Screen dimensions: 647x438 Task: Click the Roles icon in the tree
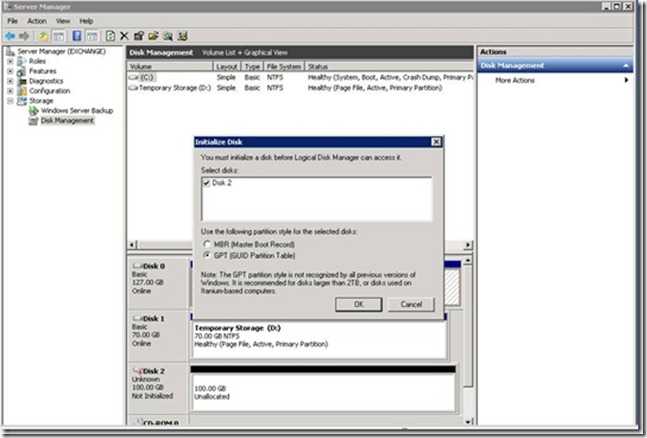click(x=21, y=61)
